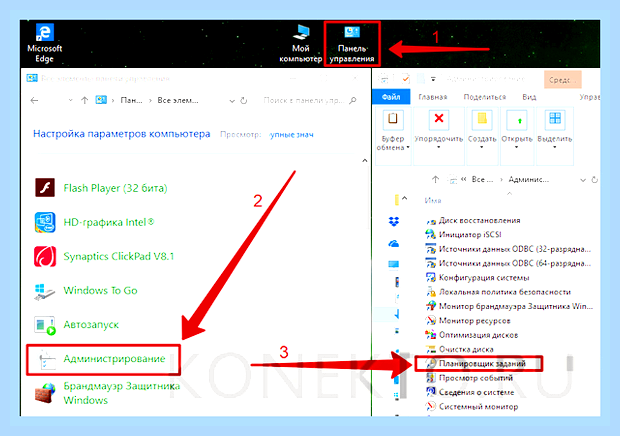Click the up arrow in Администрирование explorer
Viewport: 620px width, 436px height.
click(x=435, y=179)
